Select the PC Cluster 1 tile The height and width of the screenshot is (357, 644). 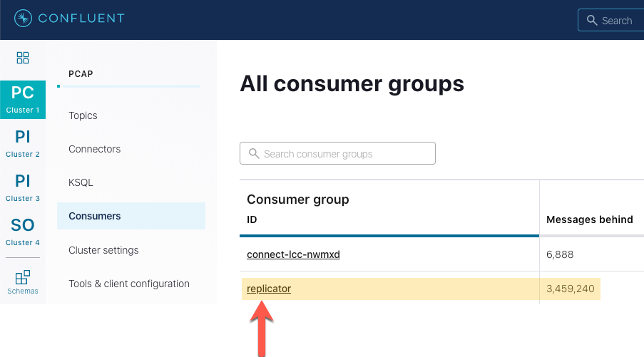pos(23,99)
